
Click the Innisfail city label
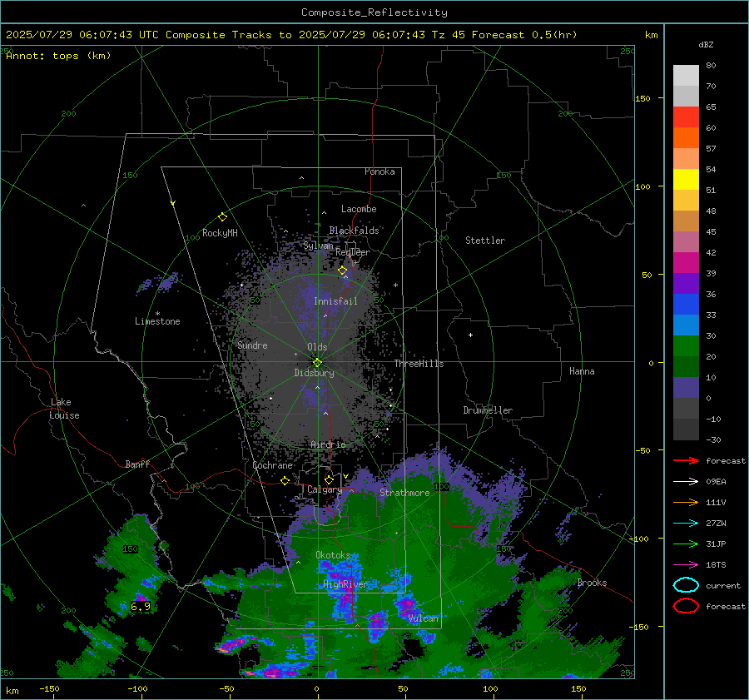(335, 301)
